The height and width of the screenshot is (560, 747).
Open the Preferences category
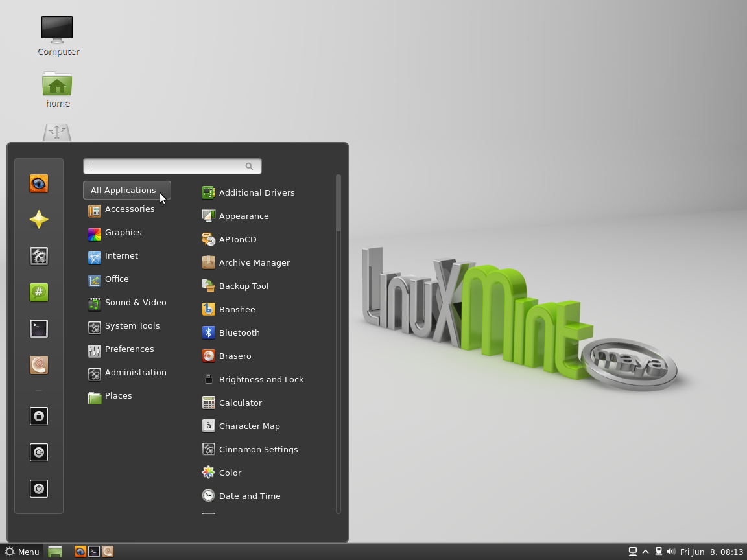tap(121, 349)
